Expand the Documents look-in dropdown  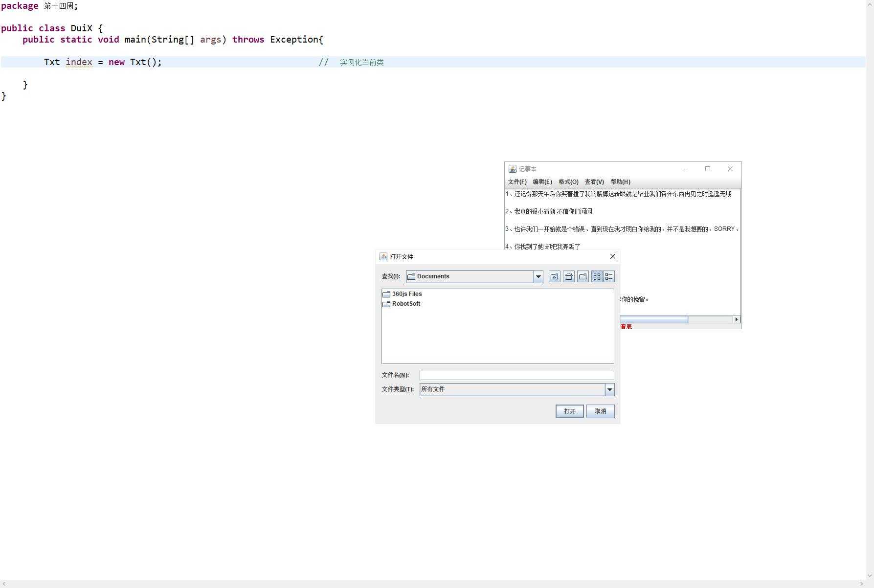pos(538,276)
